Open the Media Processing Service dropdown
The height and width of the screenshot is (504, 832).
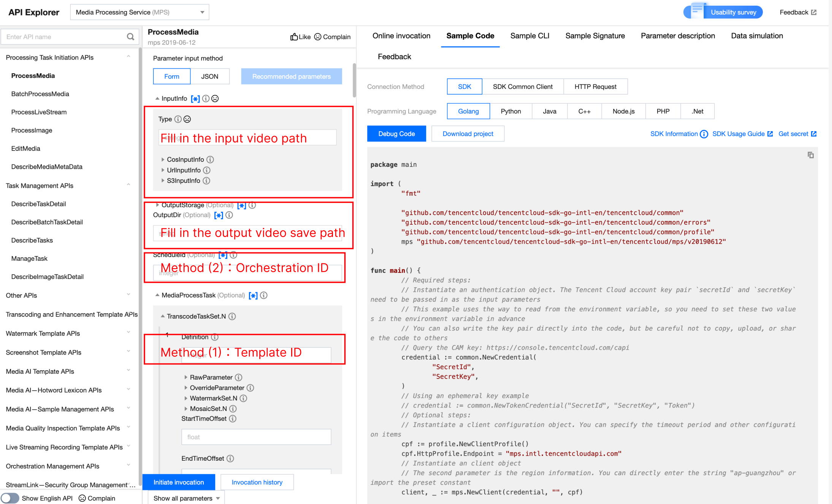[139, 12]
